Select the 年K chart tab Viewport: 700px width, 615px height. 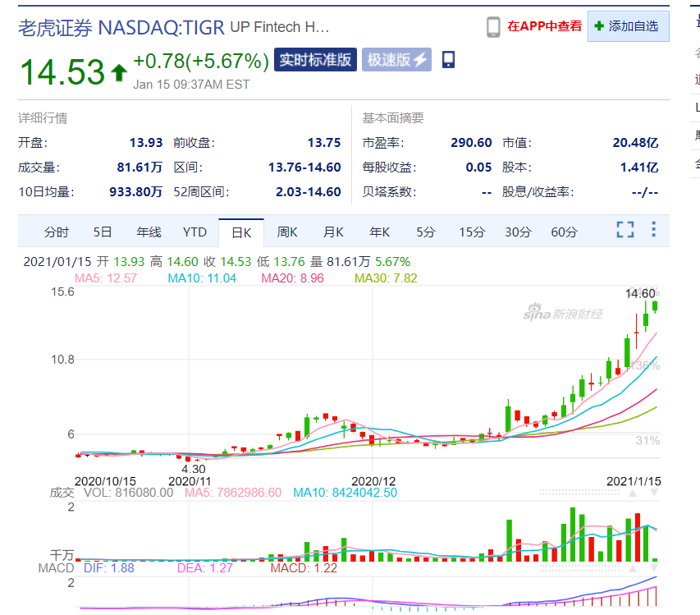[379, 232]
